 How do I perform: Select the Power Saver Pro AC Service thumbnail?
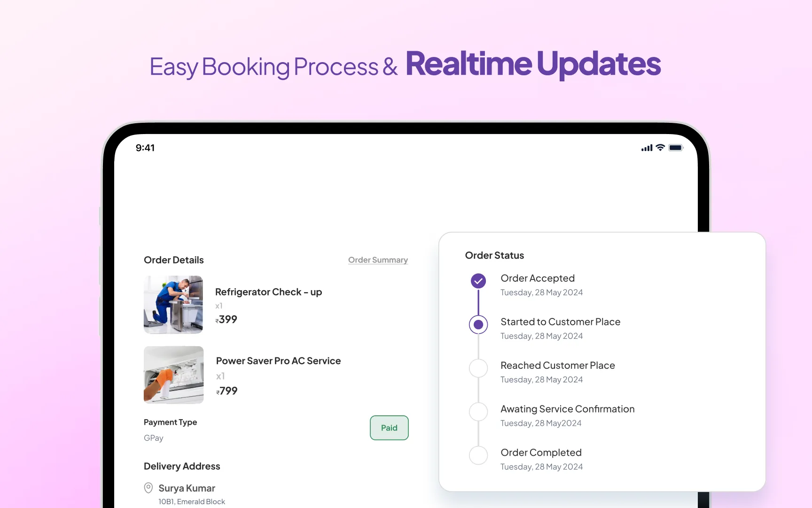pyautogui.click(x=173, y=375)
